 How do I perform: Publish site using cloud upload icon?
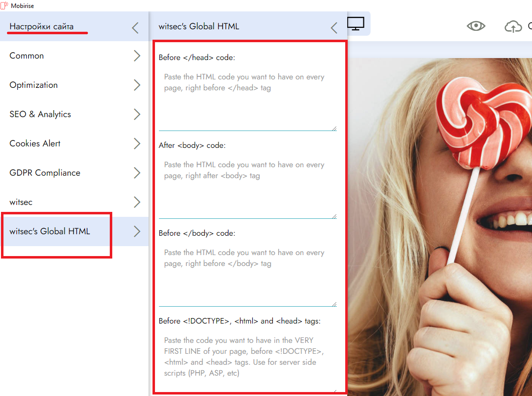(x=513, y=26)
